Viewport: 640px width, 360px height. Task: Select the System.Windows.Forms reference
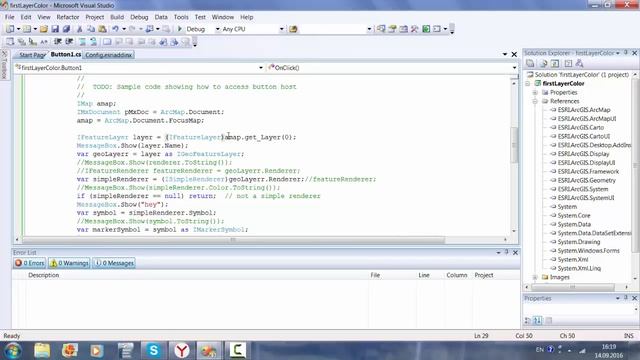point(589,251)
